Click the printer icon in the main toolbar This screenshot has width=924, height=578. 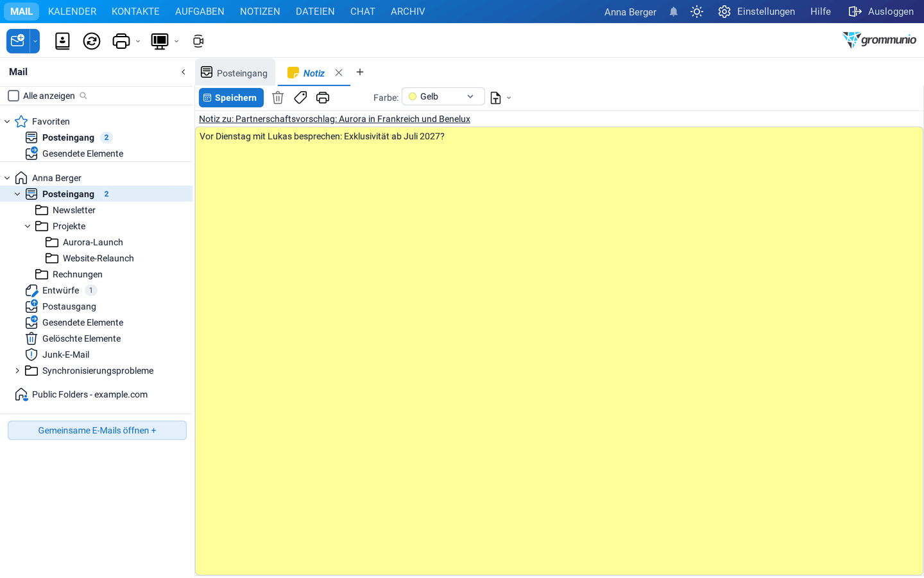pos(121,41)
